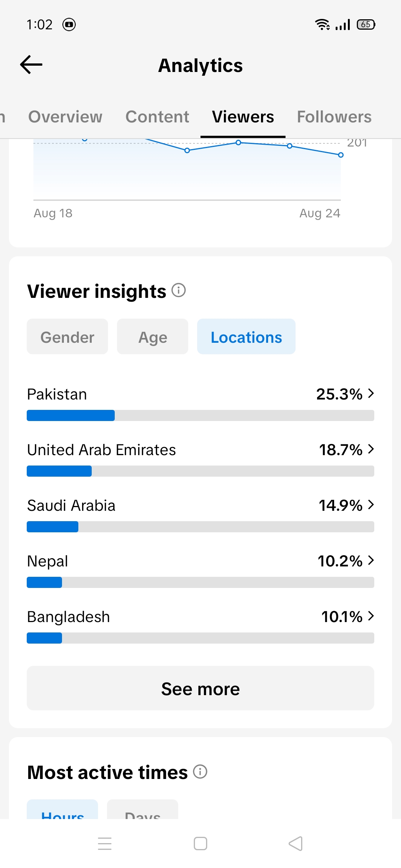401x868 pixels.
Task: Open the Content tab
Action: tap(157, 117)
